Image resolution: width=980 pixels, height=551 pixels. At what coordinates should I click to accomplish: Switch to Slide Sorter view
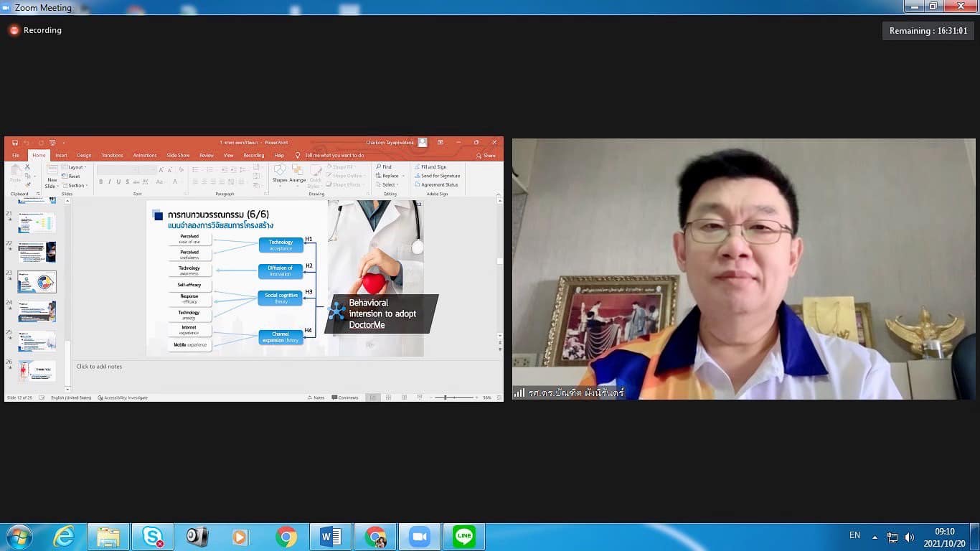pyautogui.click(x=388, y=397)
